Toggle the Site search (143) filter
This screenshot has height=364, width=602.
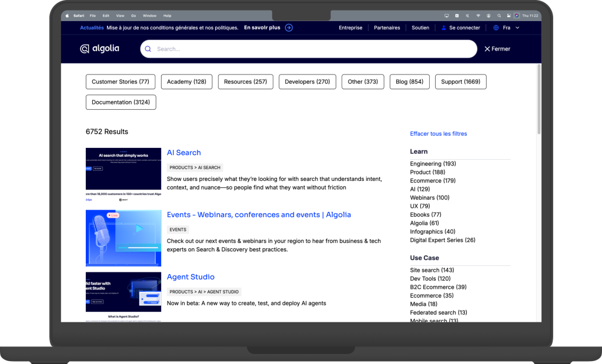tap(432, 270)
